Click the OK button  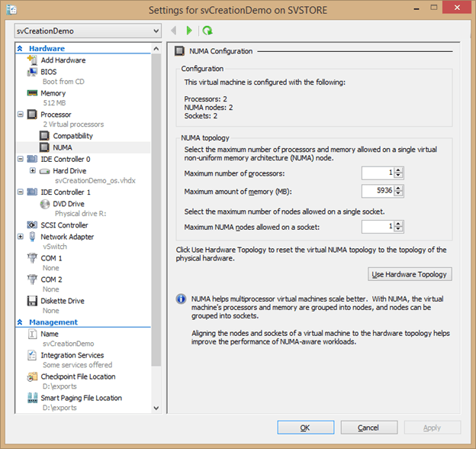pos(305,428)
